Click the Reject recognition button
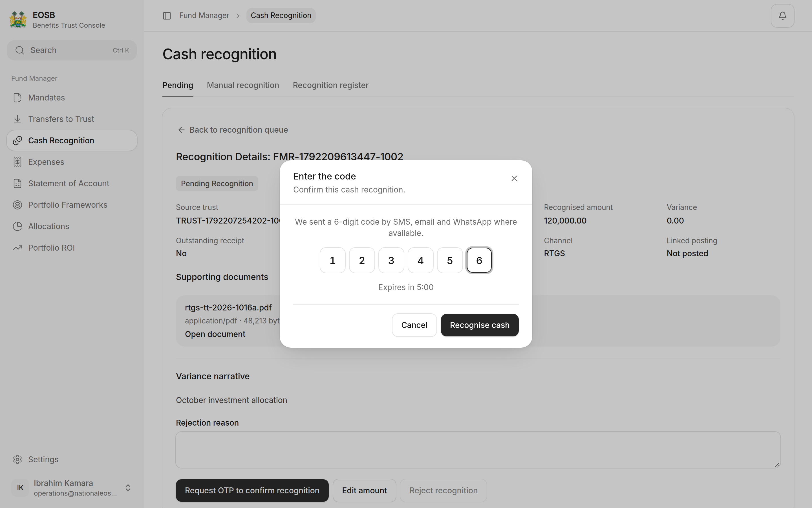This screenshot has height=508, width=812. point(443,491)
